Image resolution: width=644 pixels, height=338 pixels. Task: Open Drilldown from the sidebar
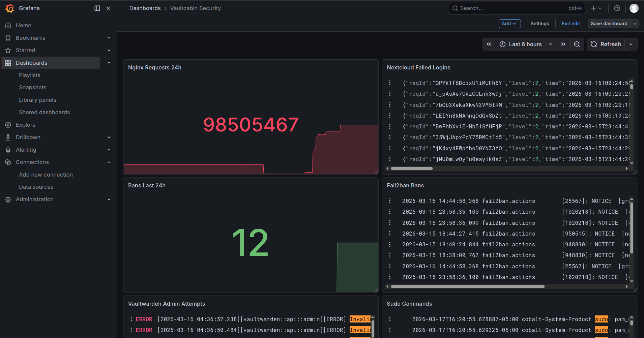(28, 137)
